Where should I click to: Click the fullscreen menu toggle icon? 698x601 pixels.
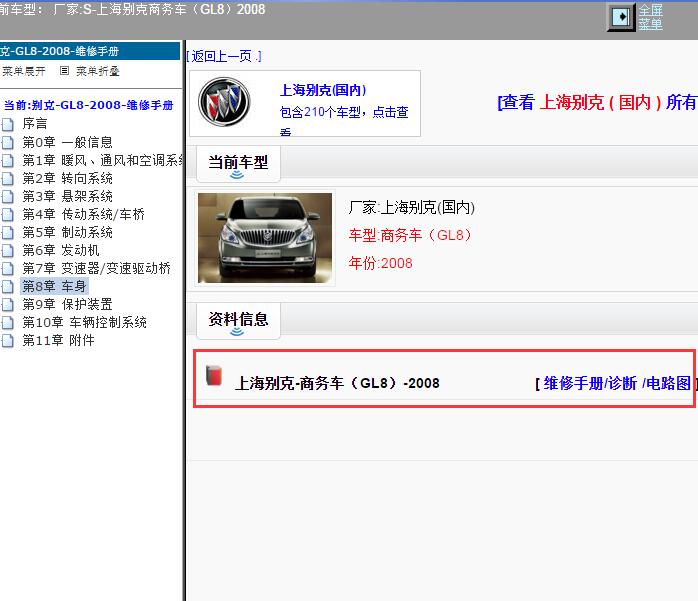point(621,18)
